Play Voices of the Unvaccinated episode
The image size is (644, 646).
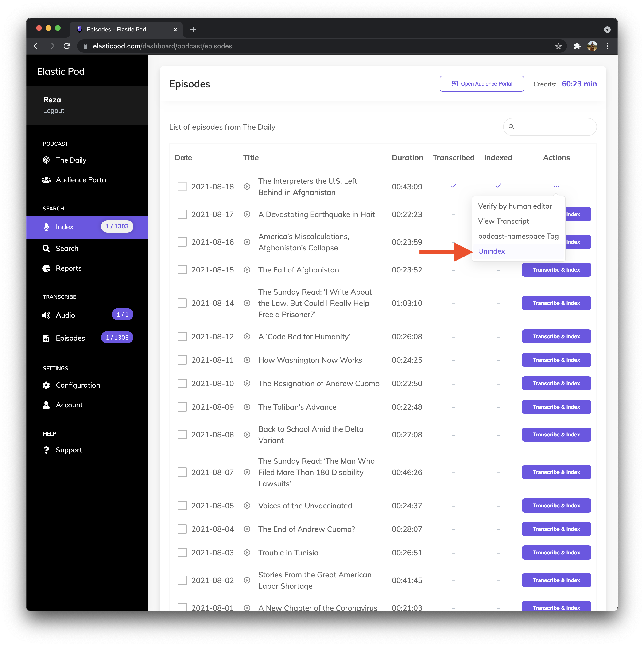tap(247, 506)
